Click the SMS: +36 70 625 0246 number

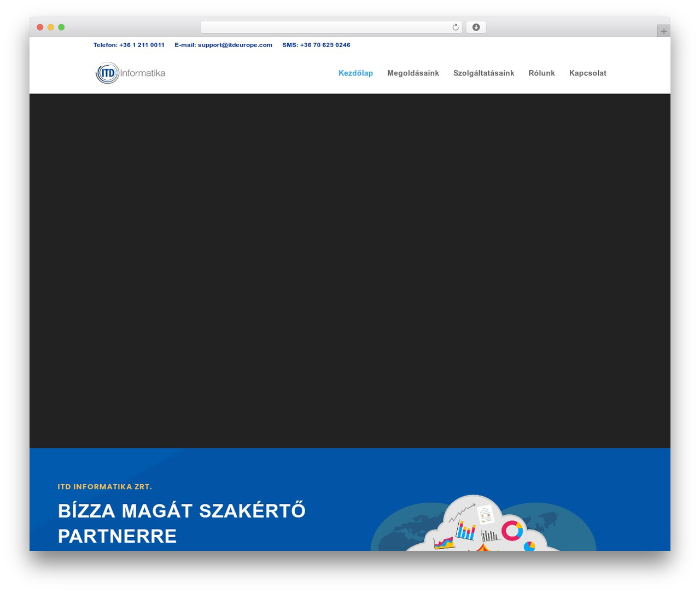[x=316, y=45]
